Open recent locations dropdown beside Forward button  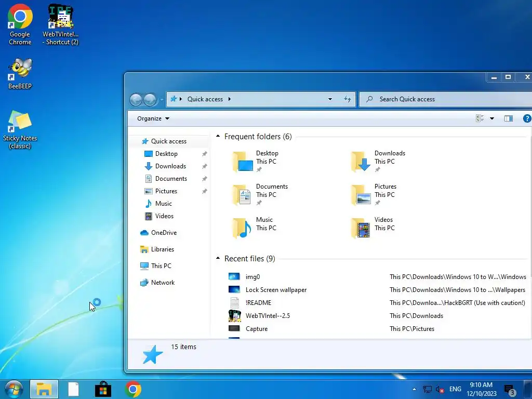[162, 99]
